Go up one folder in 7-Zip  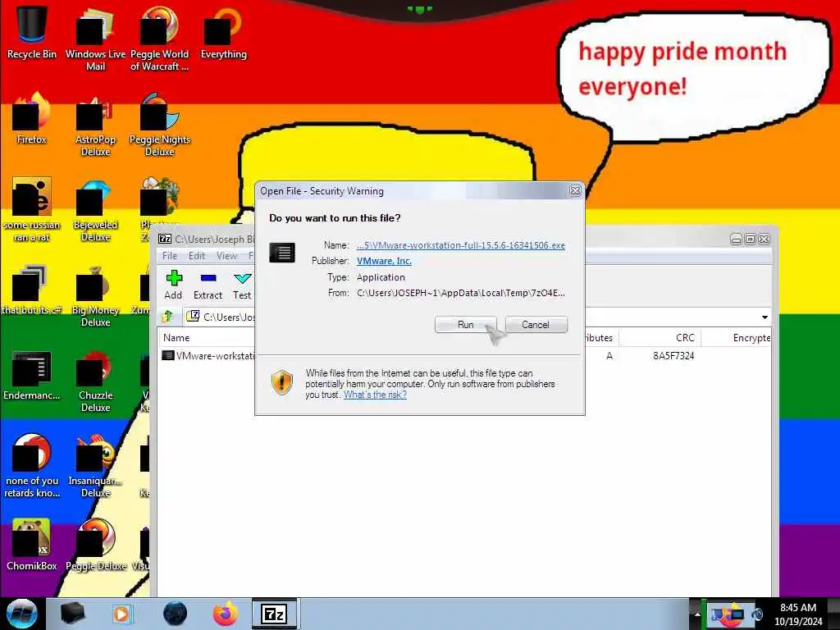[x=167, y=317]
